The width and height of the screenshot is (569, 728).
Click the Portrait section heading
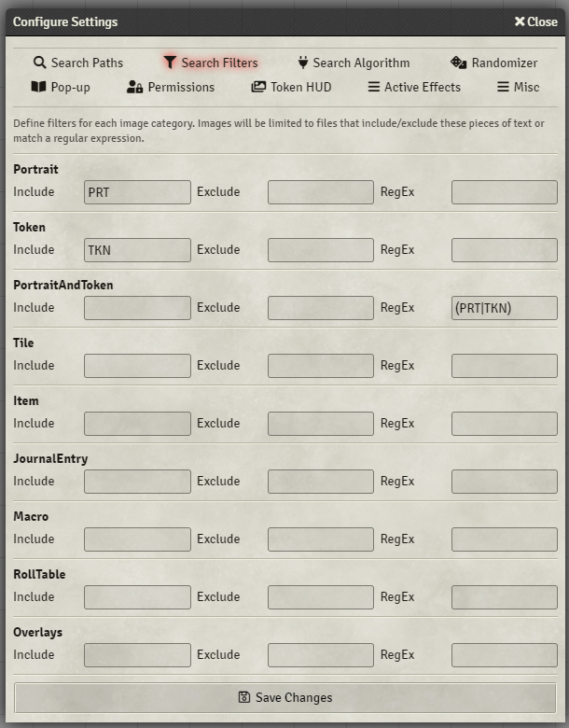point(35,169)
